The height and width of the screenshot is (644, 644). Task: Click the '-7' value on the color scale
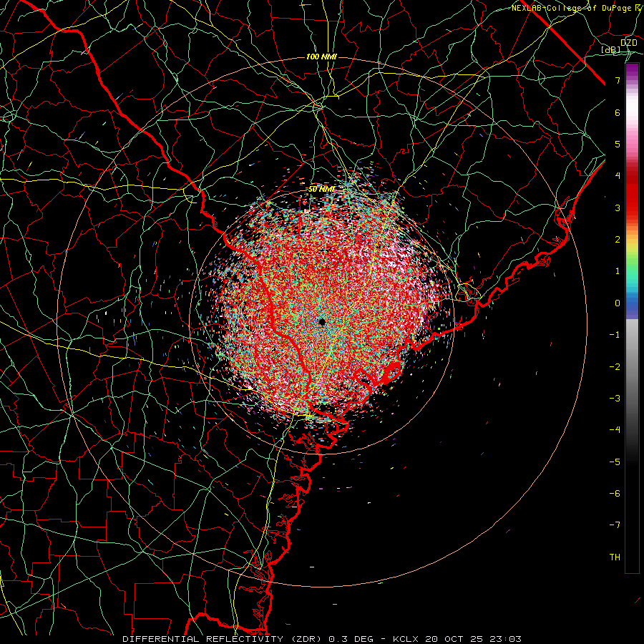(615, 525)
